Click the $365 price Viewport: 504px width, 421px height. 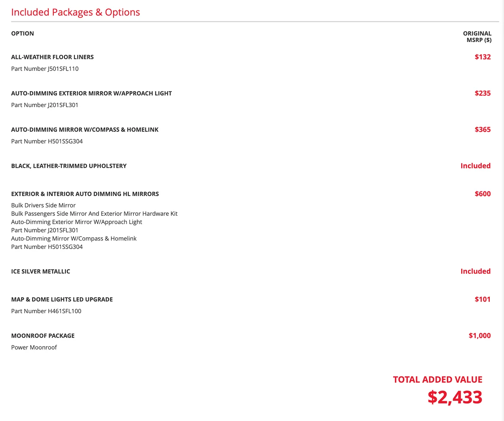coord(483,130)
